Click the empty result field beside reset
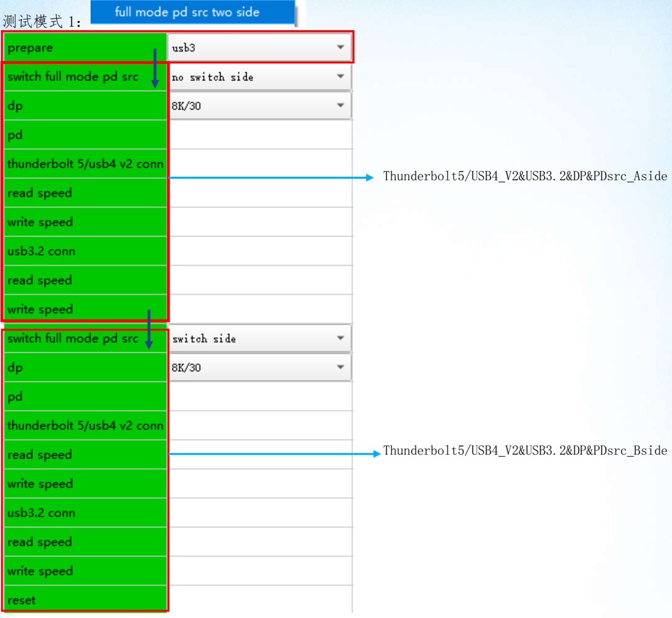The height and width of the screenshot is (618, 672). point(260,600)
